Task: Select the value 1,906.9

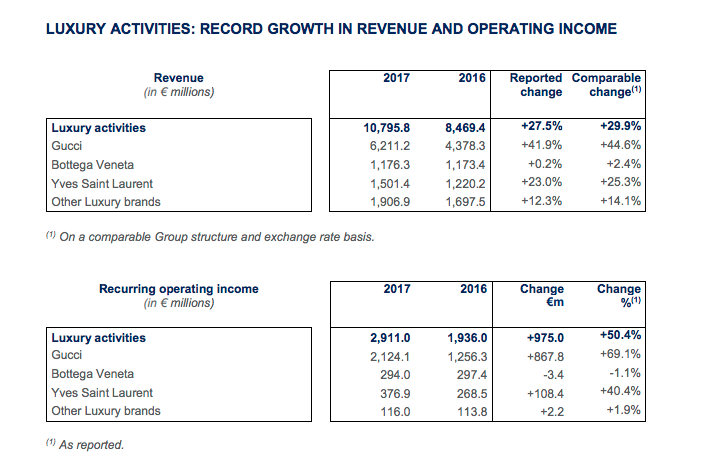Action: 390,202
